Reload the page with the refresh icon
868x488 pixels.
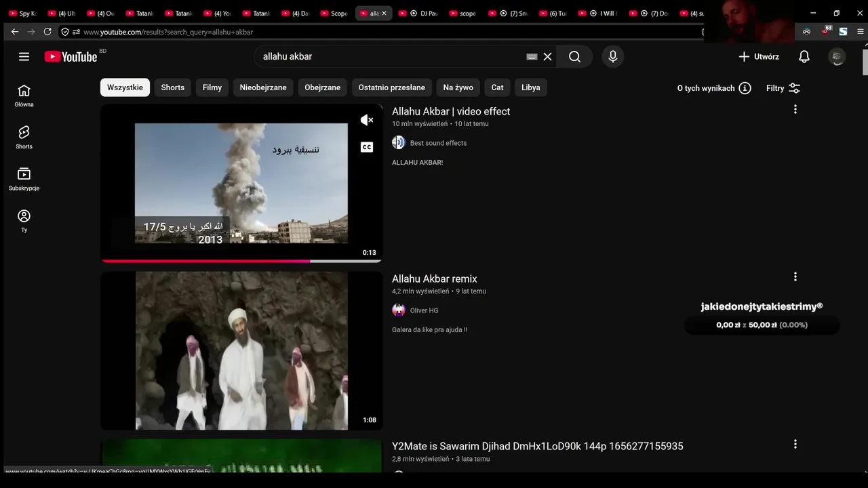47,31
